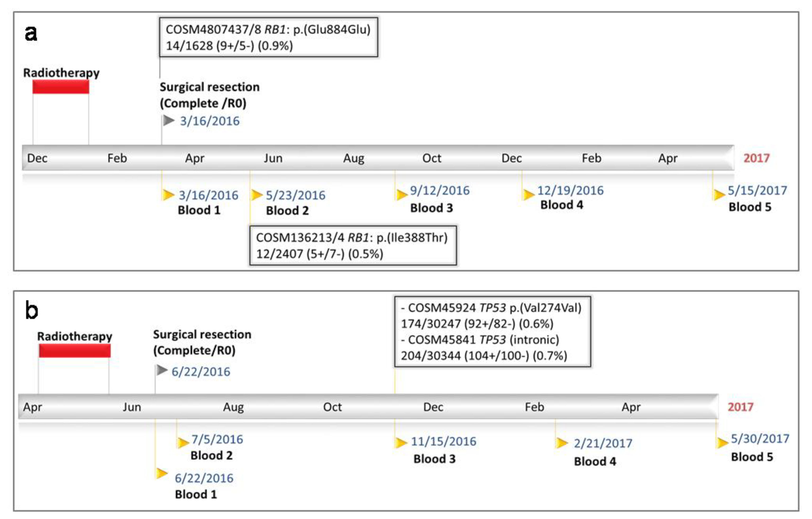812x519 pixels.
Task: Select the TP53 p.(Val274Val) annotation box
Action: coord(492,332)
